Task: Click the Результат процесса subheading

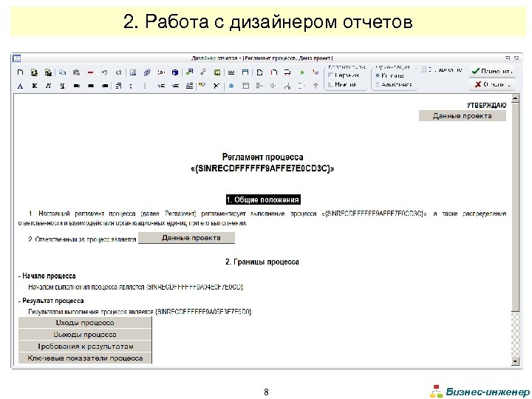Action: 52,301
